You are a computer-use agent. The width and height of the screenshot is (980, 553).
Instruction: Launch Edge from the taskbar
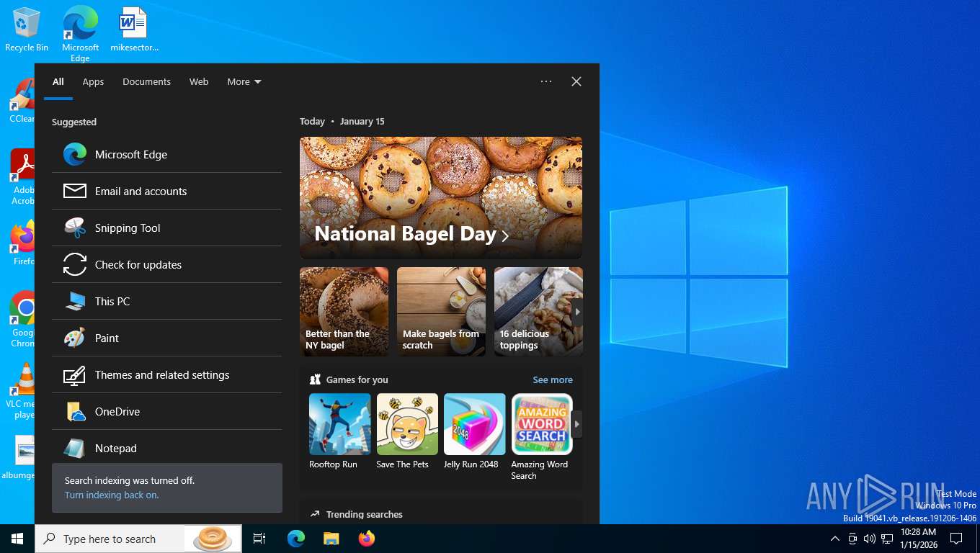[296, 539]
